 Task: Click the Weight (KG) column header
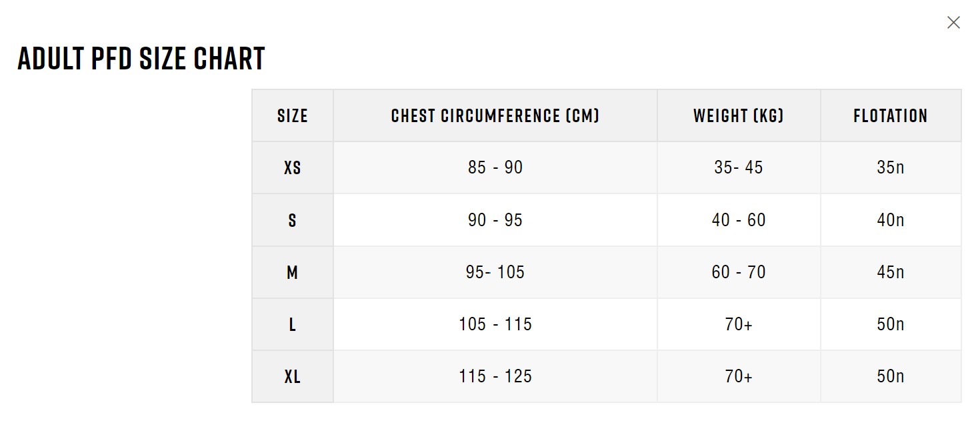coord(739,115)
